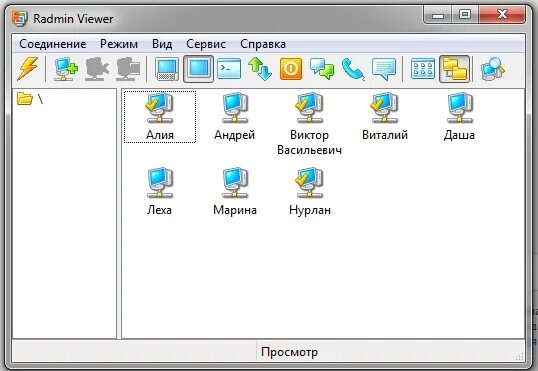Select the Алия computer entry
Screen dimensions: 538x371
[x=160, y=117]
